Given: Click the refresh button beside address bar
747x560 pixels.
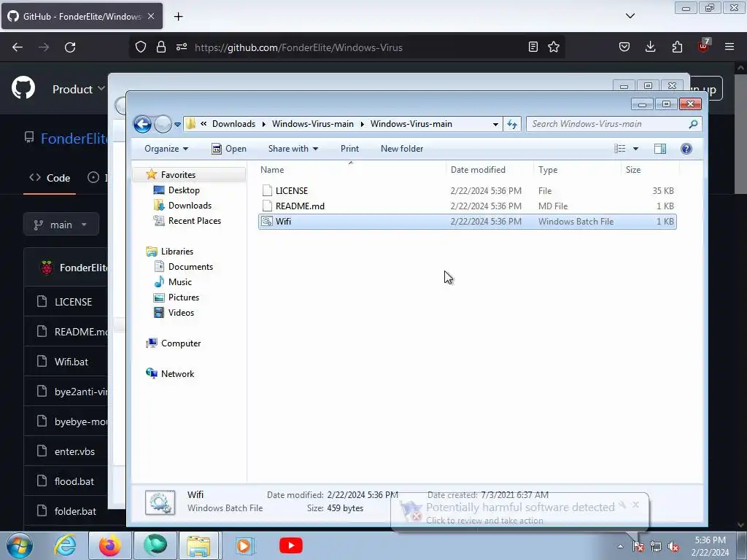Looking at the screenshot, I should [512, 124].
